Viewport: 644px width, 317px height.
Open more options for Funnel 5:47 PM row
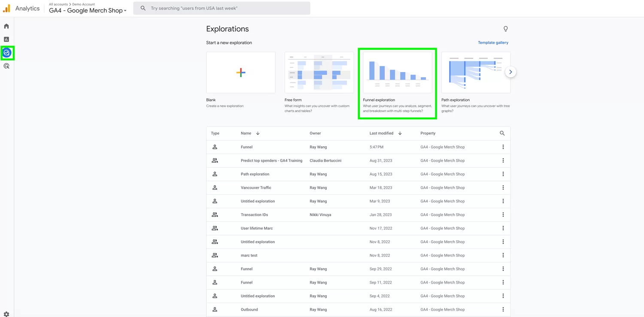503,147
